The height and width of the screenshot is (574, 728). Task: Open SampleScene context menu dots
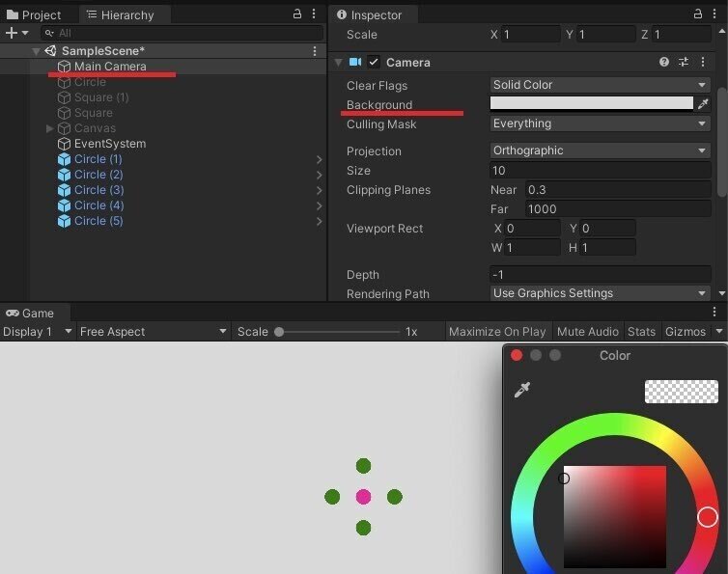tap(315, 51)
